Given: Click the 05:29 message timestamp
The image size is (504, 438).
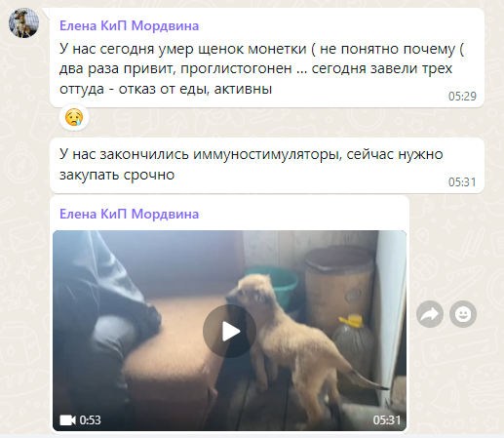Looking at the screenshot, I should pyautogui.click(x=462, y=97).
